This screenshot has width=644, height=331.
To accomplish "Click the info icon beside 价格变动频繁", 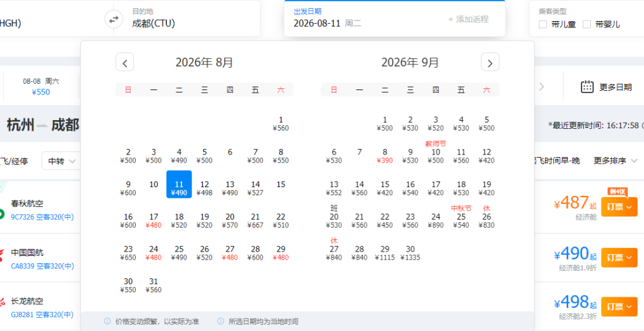I will point(107,321).
